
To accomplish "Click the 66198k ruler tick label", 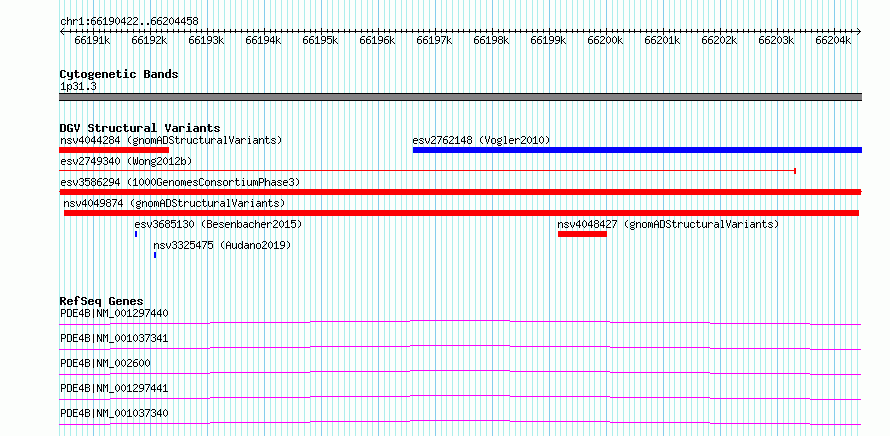I will pos(492,41).
